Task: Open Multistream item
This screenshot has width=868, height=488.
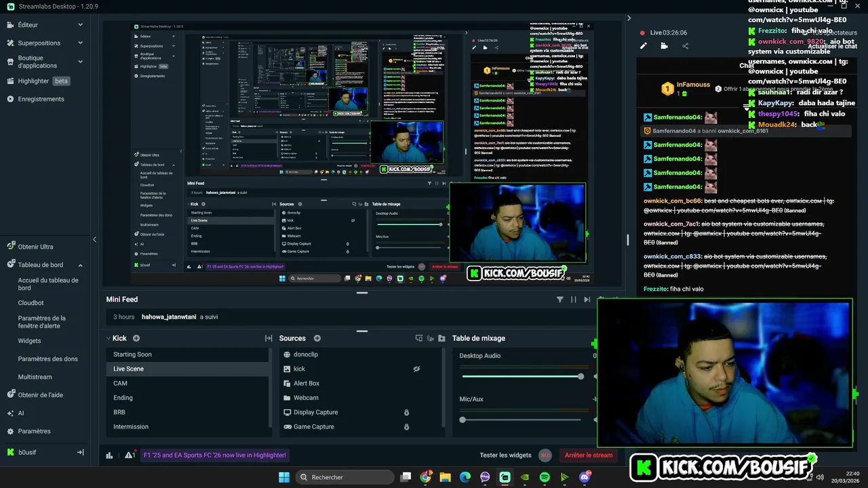Action: tap(35, 377)
